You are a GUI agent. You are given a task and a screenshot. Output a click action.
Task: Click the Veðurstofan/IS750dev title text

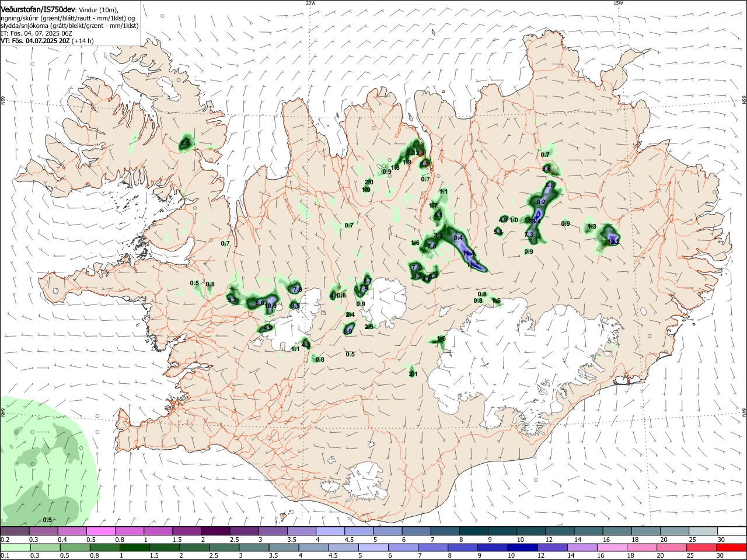pos(37,9)
